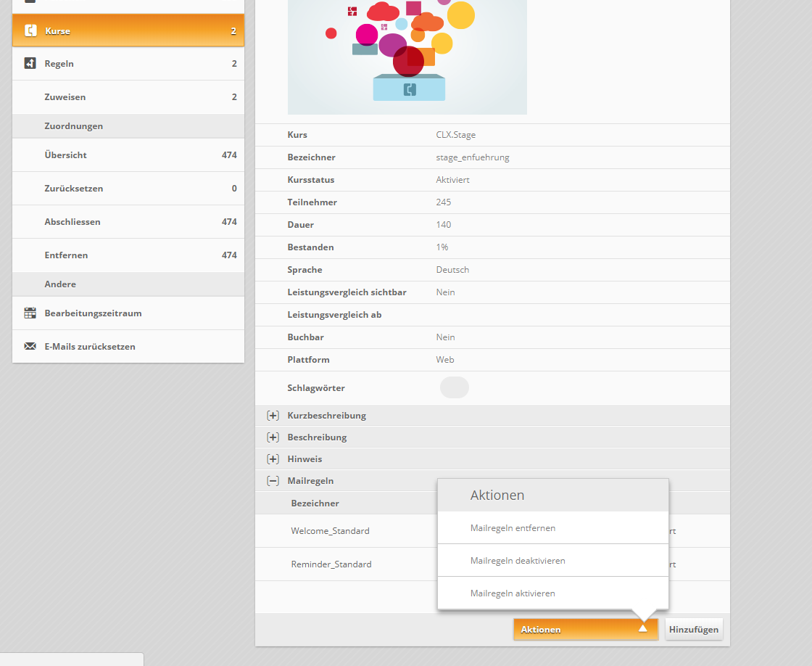The height and width of the screenshot is (666, 812).
Task: Click the E-Mails zurücksetzen envelope icon
Action: (x=30, y=347)
